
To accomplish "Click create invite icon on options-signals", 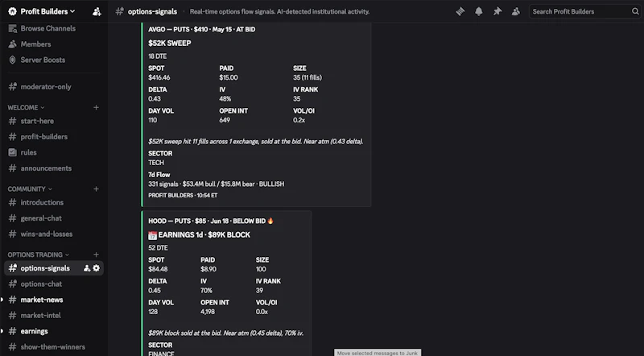I will click(x=87, y=268).
